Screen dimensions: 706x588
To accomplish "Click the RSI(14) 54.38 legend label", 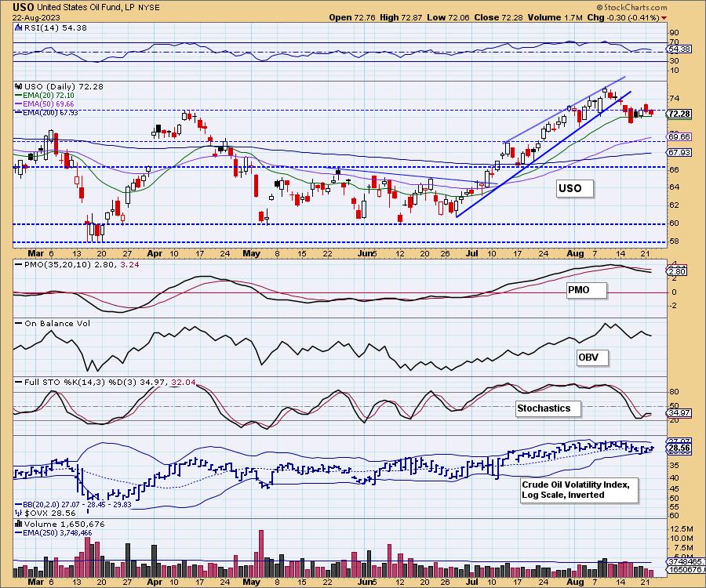I will click(56, 27).
